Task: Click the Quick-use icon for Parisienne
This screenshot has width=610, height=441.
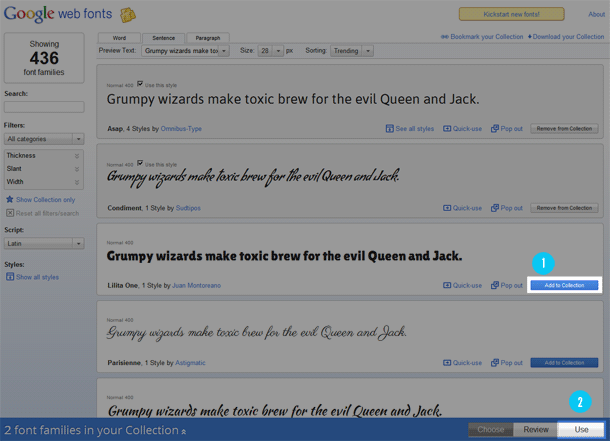Action: (447, 363)
